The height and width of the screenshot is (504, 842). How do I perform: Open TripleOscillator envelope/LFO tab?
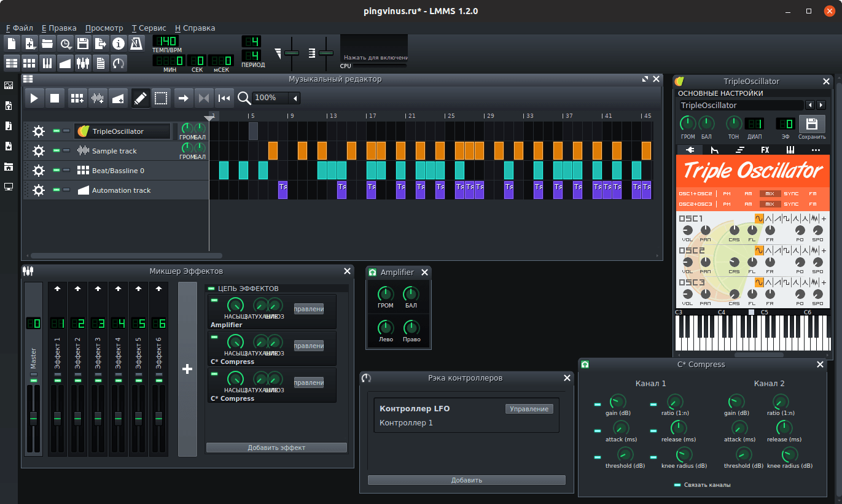(x=714, y=149)
